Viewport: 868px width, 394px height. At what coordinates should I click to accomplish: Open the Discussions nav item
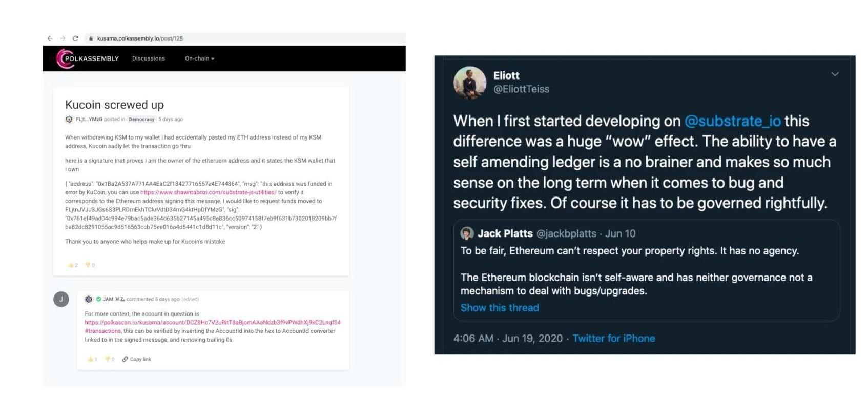[x=149, y=58]
